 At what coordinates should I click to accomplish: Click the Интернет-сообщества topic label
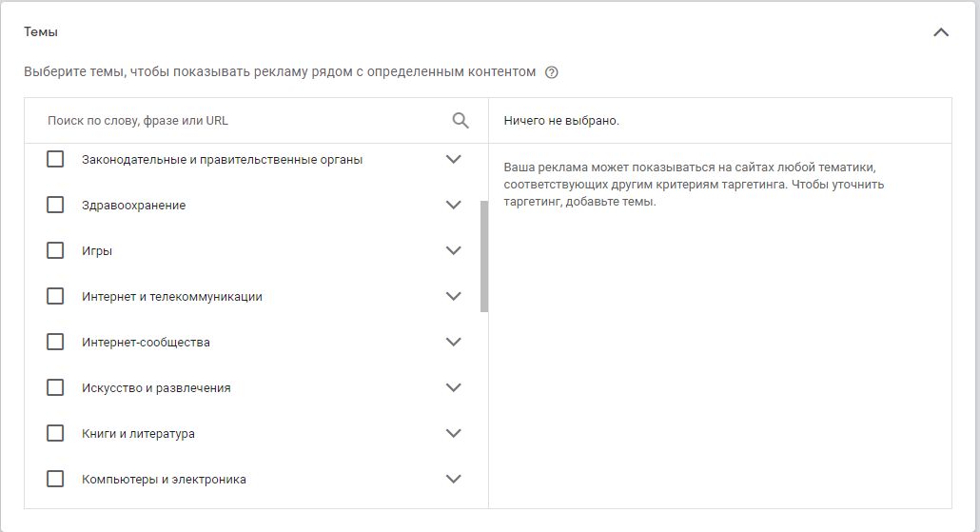coord(146,343)
